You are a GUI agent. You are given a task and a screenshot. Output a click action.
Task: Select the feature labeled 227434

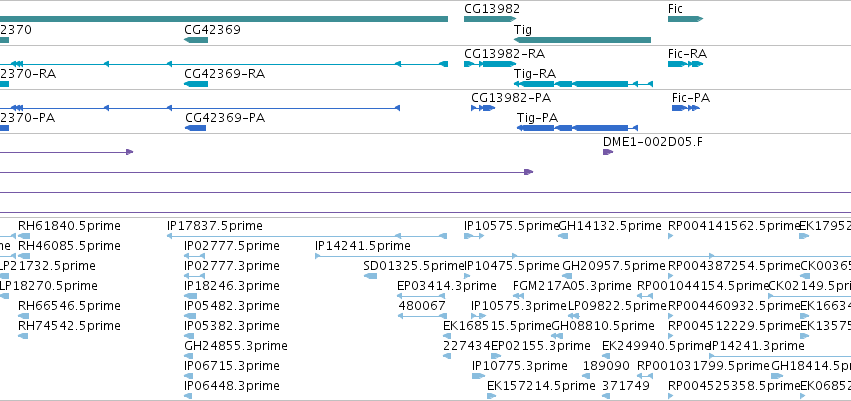point(467,346)
